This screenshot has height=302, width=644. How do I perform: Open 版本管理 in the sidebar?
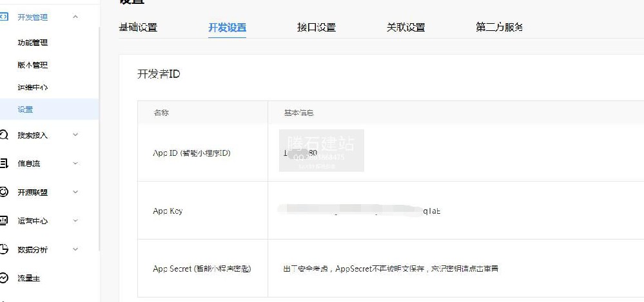(x=32, y=65)
